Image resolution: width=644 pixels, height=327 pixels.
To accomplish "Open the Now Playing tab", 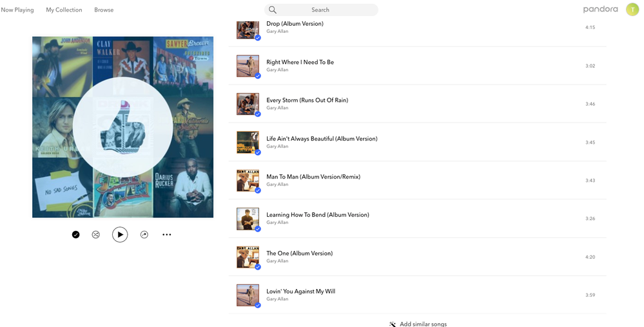I will click(17, 10).
